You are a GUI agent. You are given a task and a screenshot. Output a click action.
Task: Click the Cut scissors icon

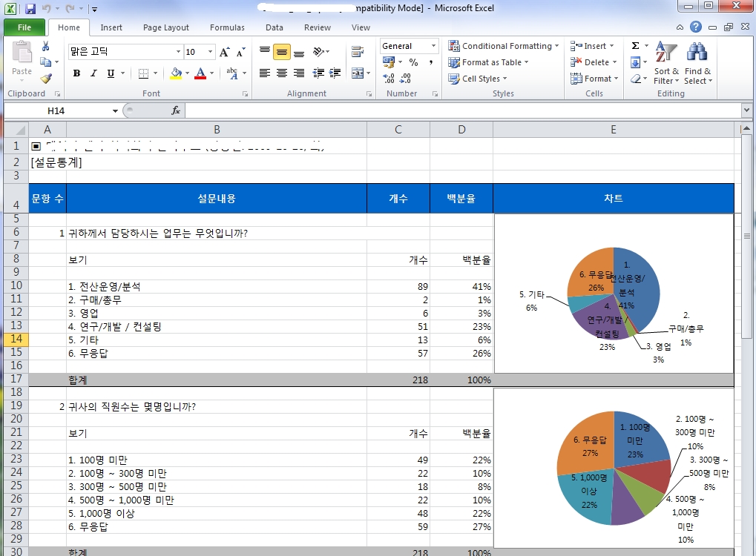point(46,46)
